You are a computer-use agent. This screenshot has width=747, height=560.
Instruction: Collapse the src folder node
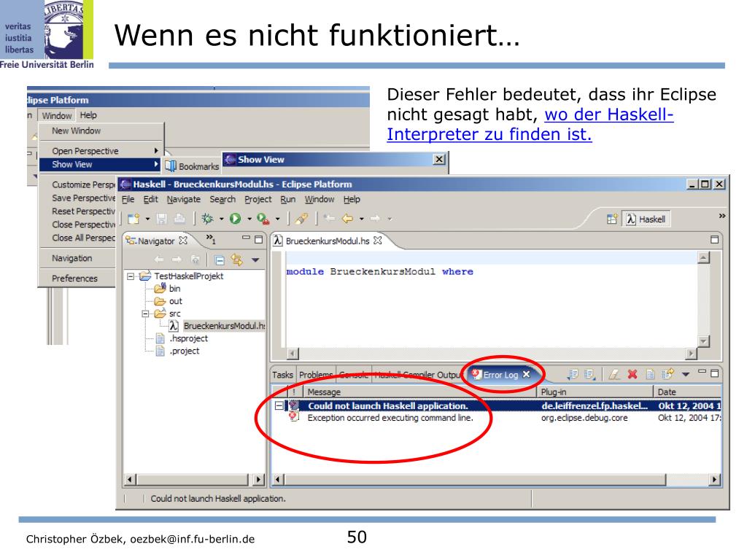[145, 314]
